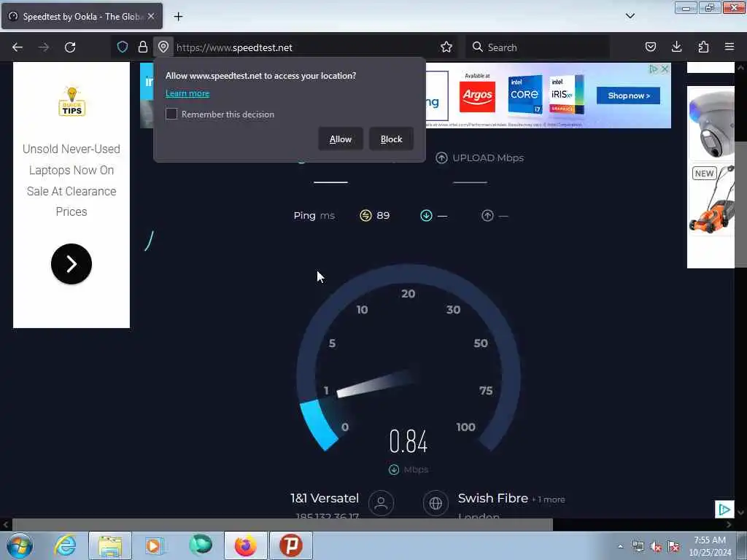Click the globe server icon near Swish Fibre
The width and height of the screenshot is (747, 560).
[436, 503]
